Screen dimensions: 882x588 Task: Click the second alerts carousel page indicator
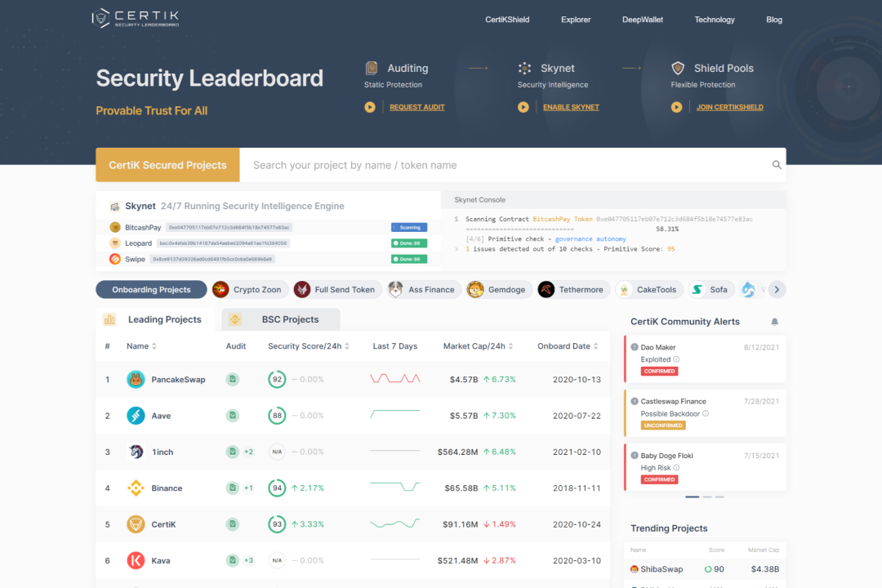pyautogui.click(x=707, y=497)
